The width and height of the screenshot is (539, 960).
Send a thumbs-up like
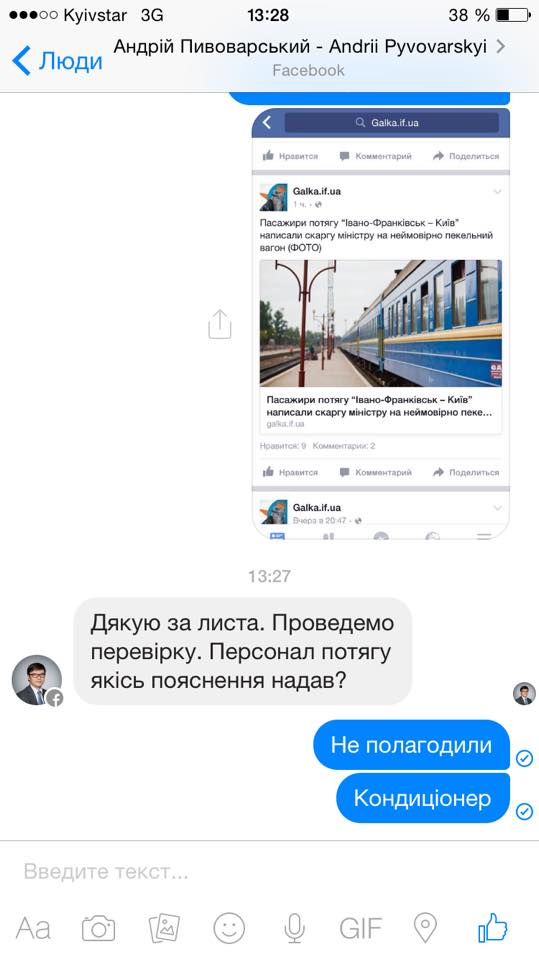pos(492,927)
